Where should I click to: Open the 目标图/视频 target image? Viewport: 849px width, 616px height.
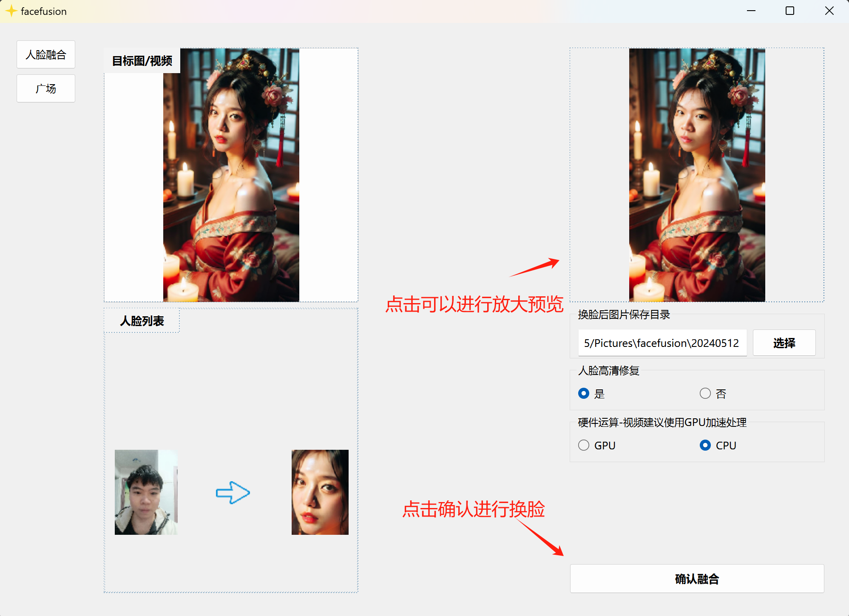(x=231, y=175)
